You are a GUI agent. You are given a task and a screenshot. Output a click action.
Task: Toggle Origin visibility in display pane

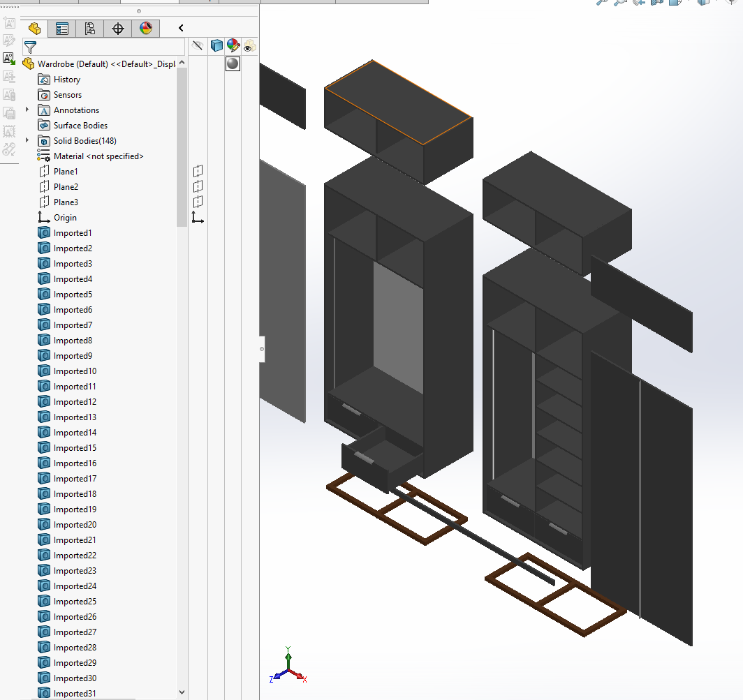click(x=198, y=217)
